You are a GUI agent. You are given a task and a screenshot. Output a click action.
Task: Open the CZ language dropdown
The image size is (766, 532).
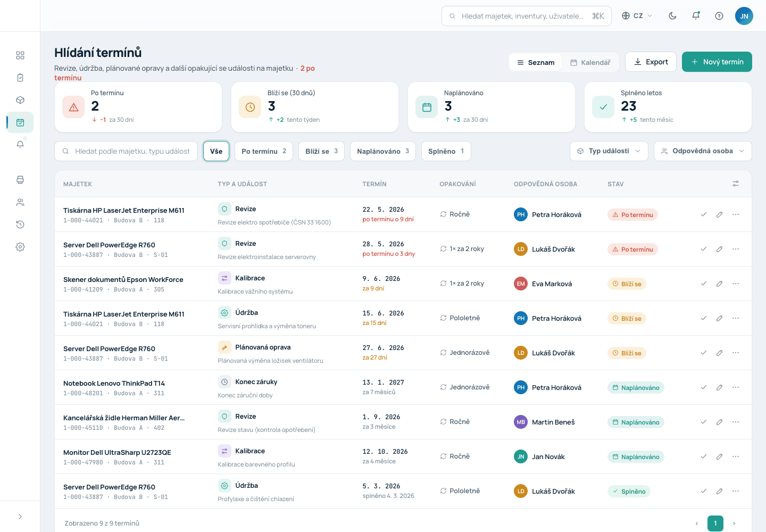coord(637,16)
